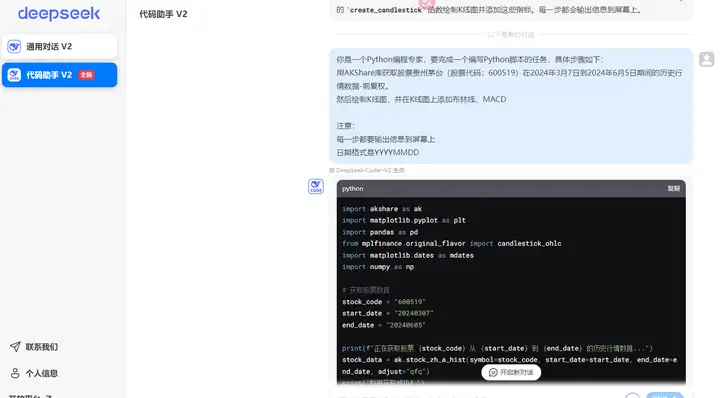Image resolution: width=720 pixels, height=398 pixels.
Task: Open 联系我们 link
Action: coord(41,347)
